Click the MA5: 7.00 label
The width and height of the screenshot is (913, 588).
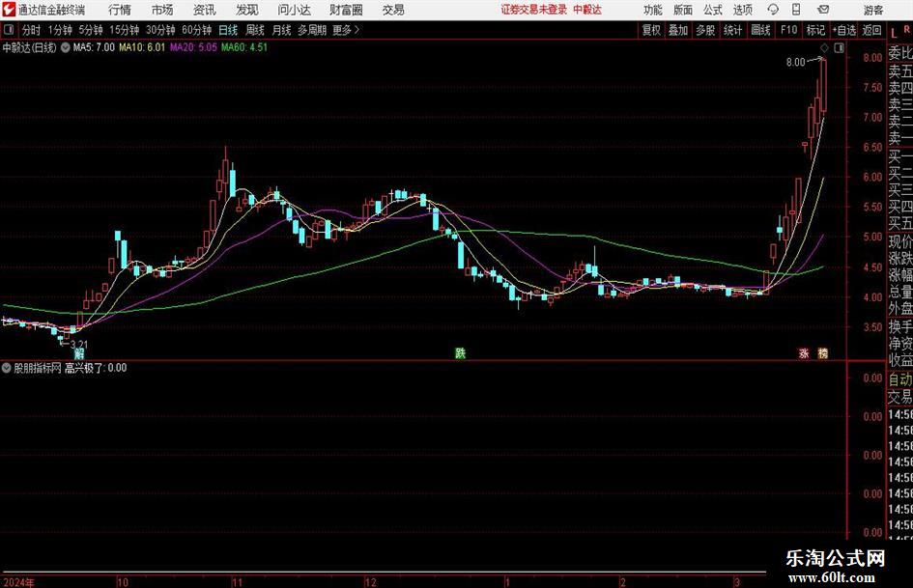[x=94, y=47]
